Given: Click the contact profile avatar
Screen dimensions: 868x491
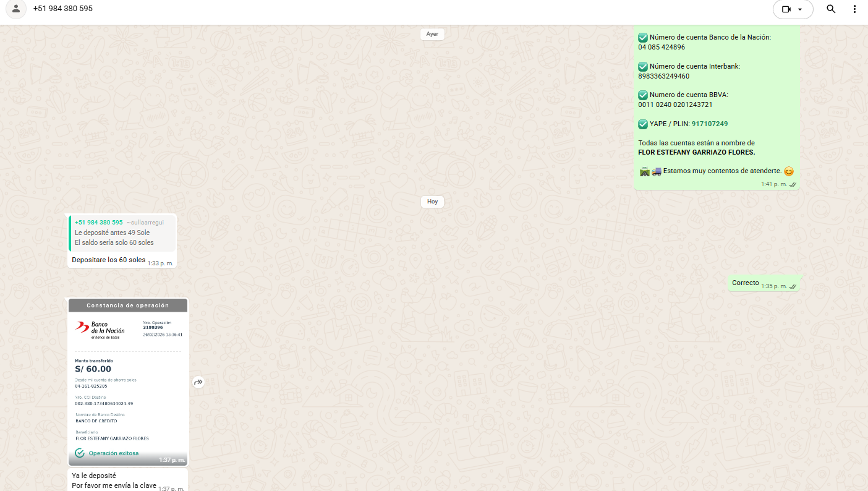Looking at the screenshot, I should [16, 9].
